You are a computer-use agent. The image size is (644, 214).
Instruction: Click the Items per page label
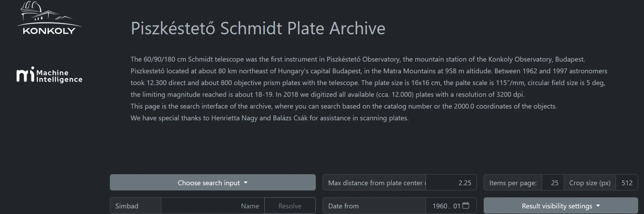coord(513,183)
